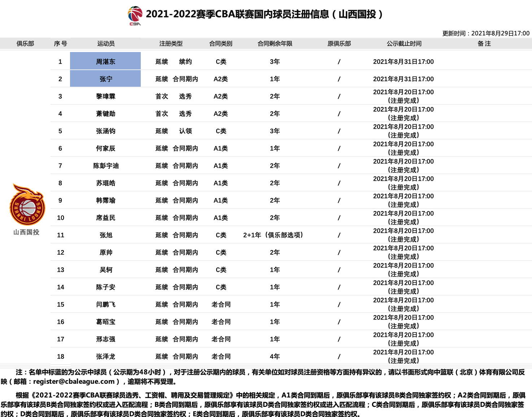Screen dimensions: 532x417
Task: Click 周湛东's contract type C类
Action: click(221, 61)
